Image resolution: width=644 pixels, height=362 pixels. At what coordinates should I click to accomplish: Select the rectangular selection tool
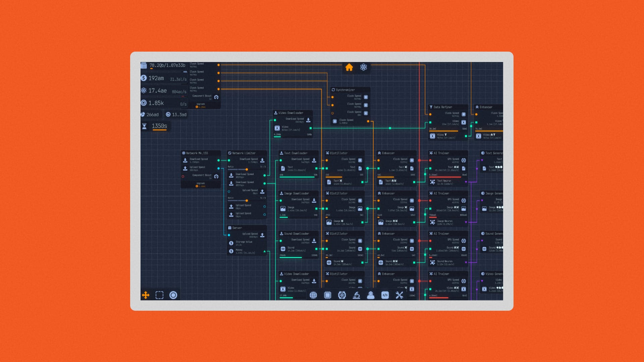coord(159,295)
